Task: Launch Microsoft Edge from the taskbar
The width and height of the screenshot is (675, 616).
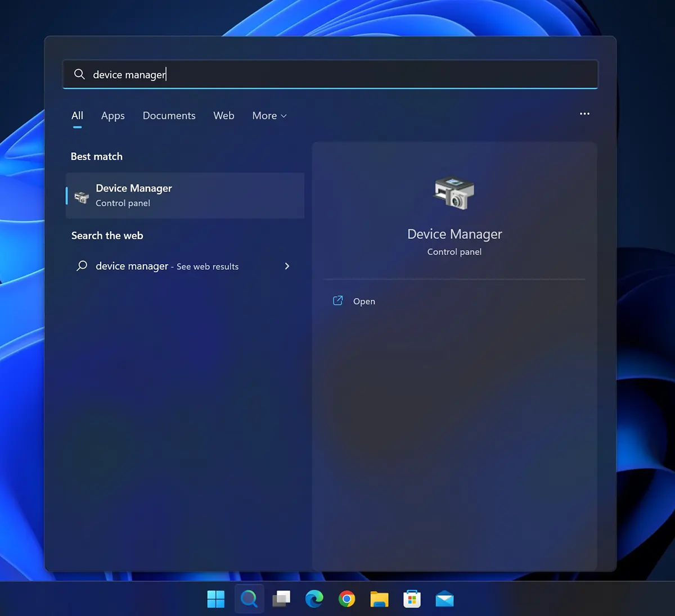Action: pos(314,599)
